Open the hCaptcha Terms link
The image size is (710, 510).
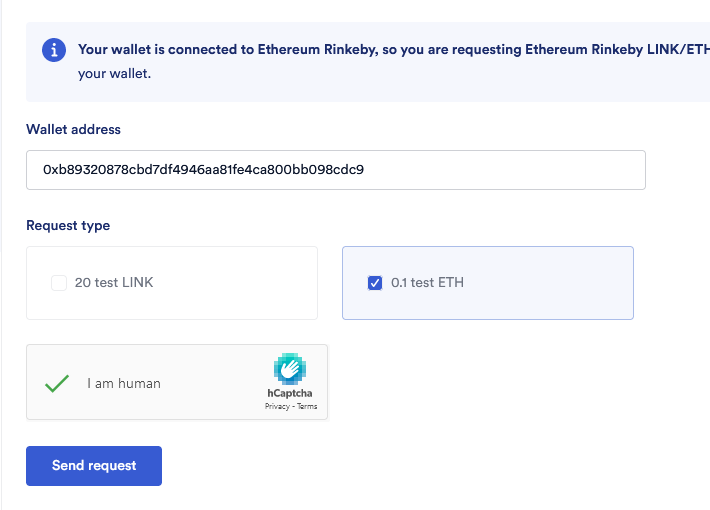pos(307,406)
